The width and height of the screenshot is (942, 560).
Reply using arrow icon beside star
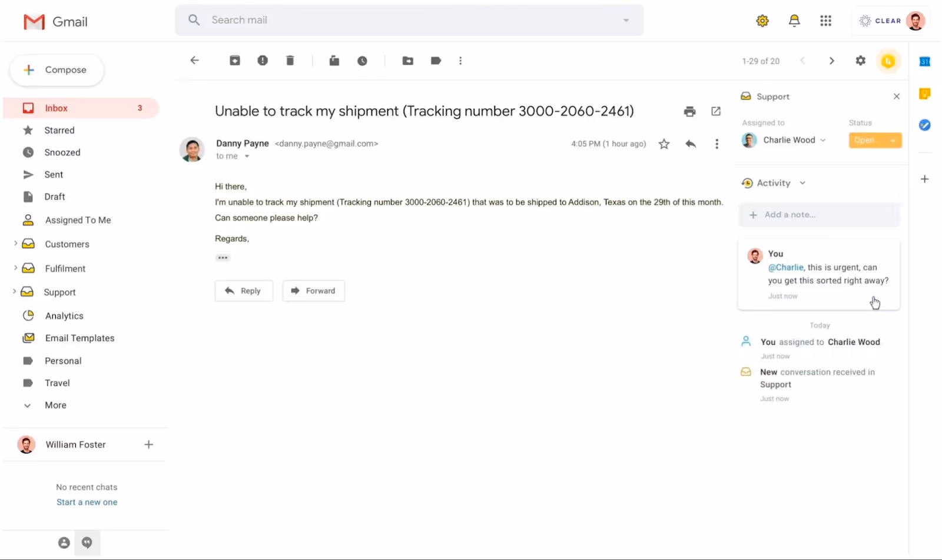click(691, 144)
